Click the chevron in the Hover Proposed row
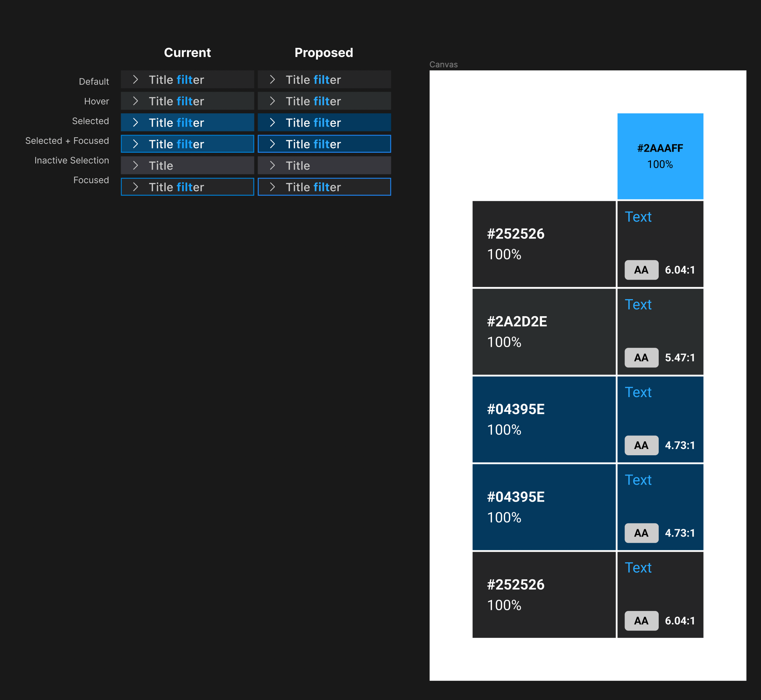 (272, 101)
